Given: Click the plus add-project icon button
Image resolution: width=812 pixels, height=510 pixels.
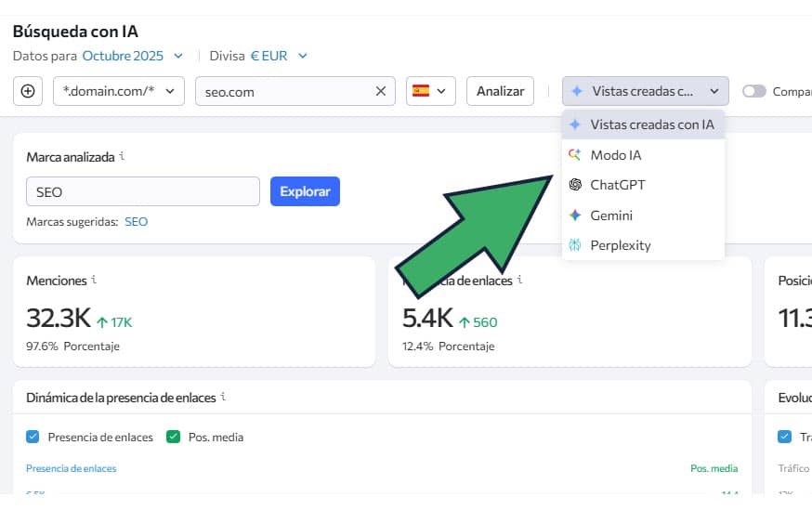Looking at the screenshot, I should (28, 91).
